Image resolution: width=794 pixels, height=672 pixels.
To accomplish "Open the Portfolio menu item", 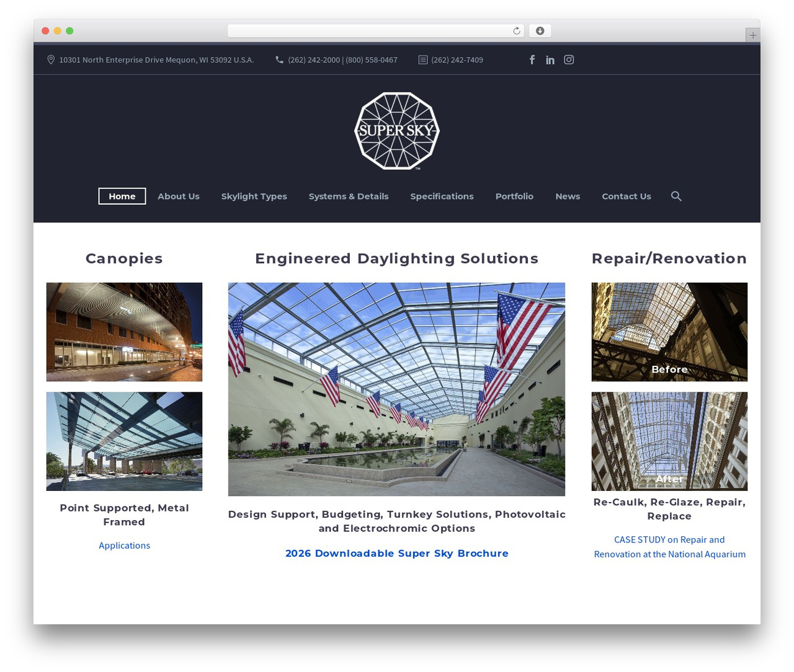I will click(514, 196).
